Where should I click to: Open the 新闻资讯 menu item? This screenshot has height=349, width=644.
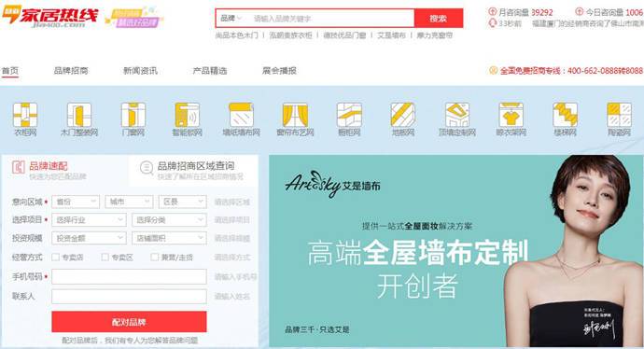pos(140,71)
